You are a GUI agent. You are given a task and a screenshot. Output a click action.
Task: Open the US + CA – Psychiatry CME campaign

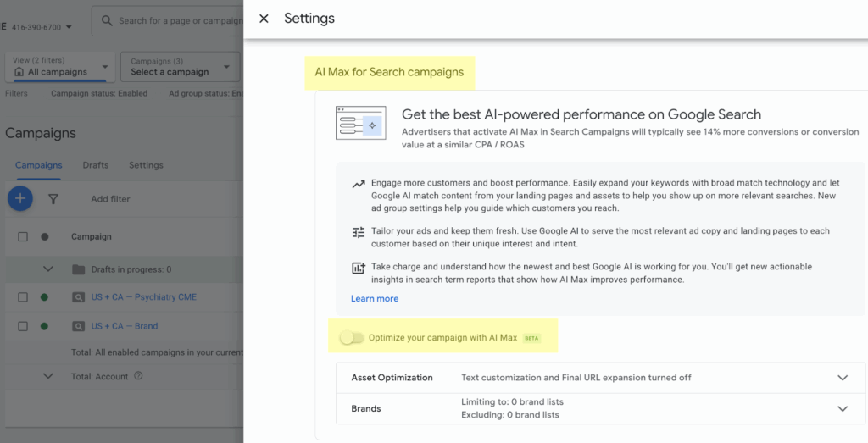(144, 297)
